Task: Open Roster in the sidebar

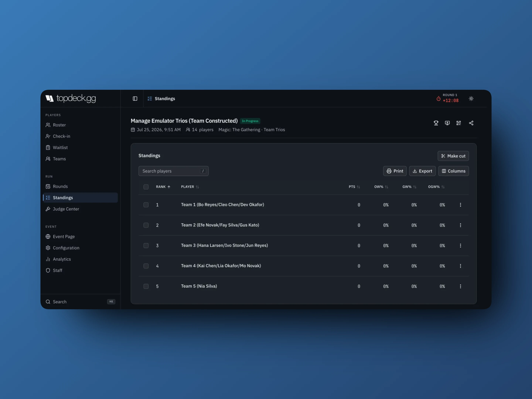Action: [x=80, y=125]
